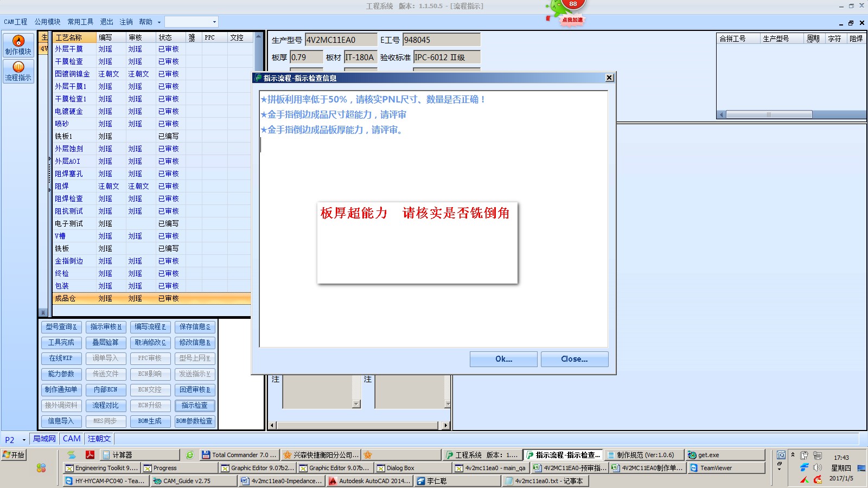Open TeamViewer taskbar entry

[726, 468]
